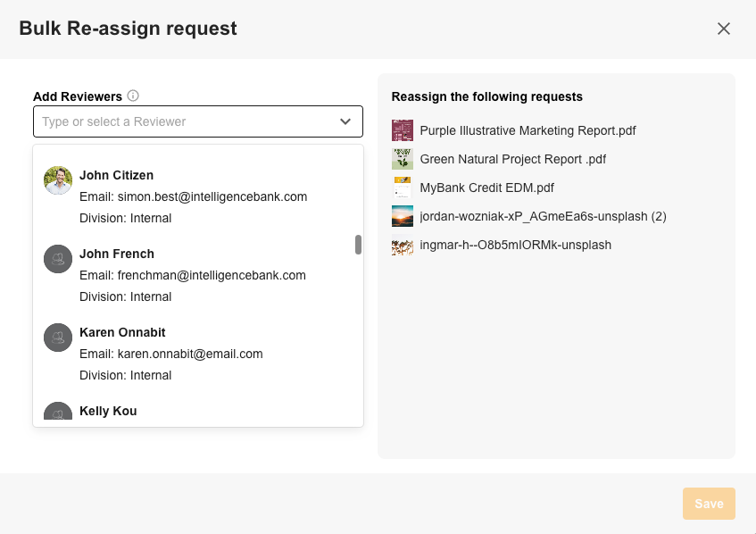This screenshot has width=756, height=534.
Task: Collapse the reviewer dropdown with the chevron
Action: (345, 121)
